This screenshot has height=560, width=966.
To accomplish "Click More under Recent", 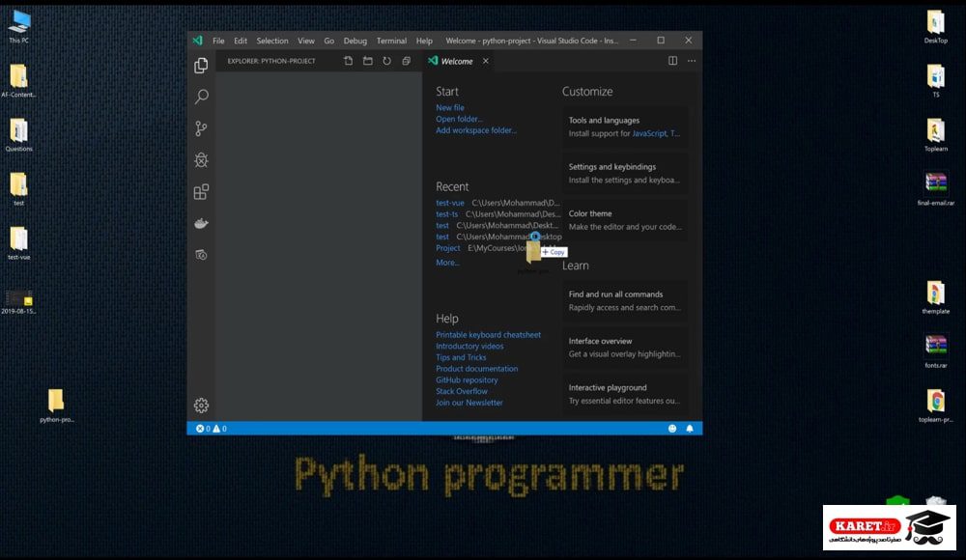I will click(447, 263).
